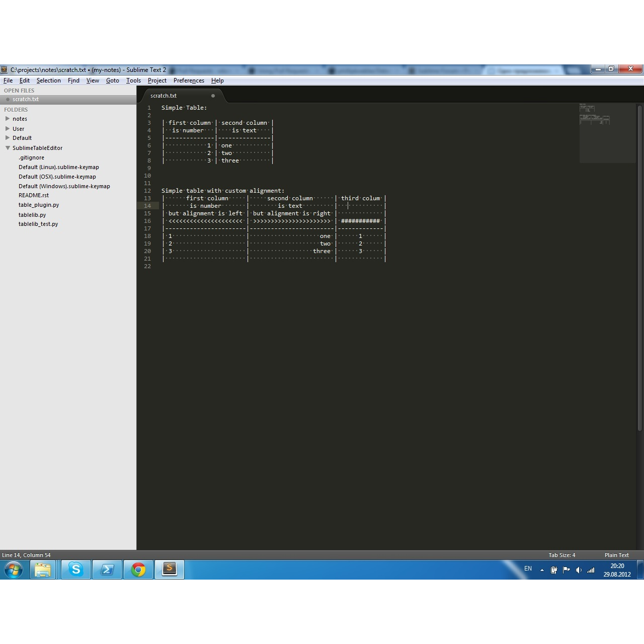This screenshot has width=644, height=644.
Task: Open Google Chrome from taskbar
Action: [138, 570]
